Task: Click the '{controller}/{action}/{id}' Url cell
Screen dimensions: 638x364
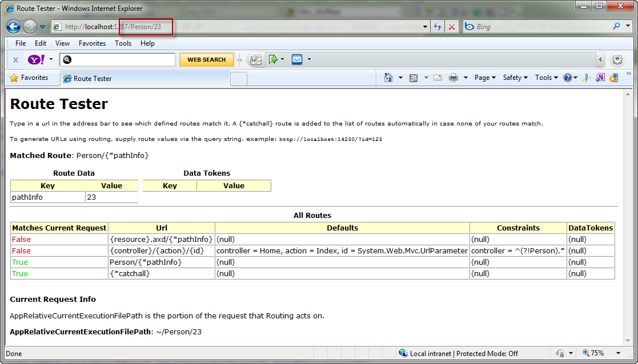Action: point(161,250)
